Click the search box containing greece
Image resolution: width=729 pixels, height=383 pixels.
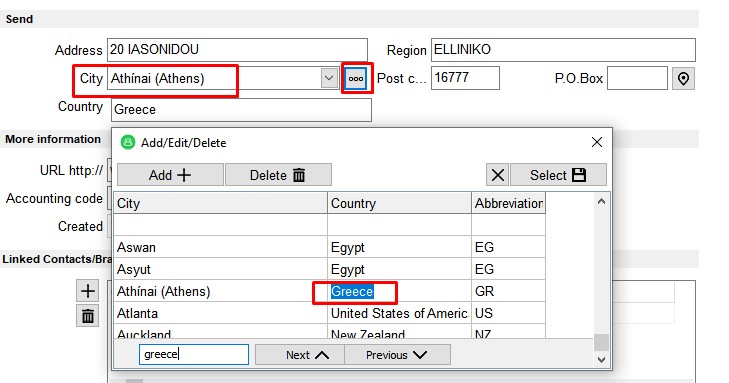(x=194, y=354)
